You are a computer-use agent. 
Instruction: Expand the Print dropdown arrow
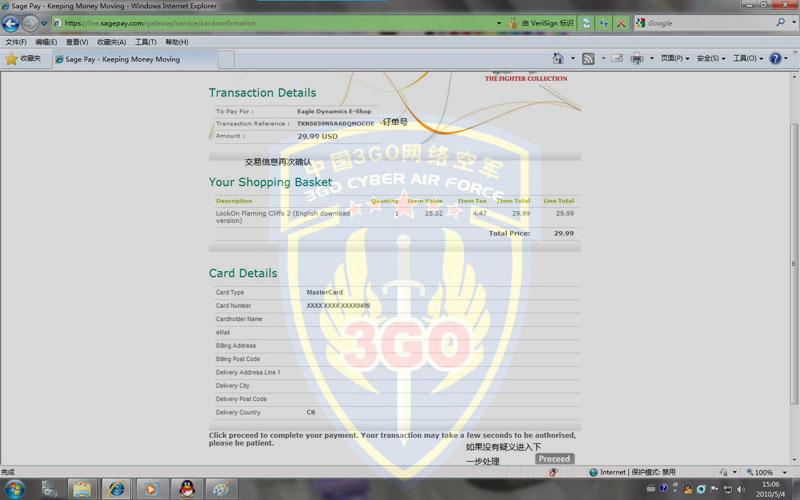pyautogui.click(x=652, y=58)
